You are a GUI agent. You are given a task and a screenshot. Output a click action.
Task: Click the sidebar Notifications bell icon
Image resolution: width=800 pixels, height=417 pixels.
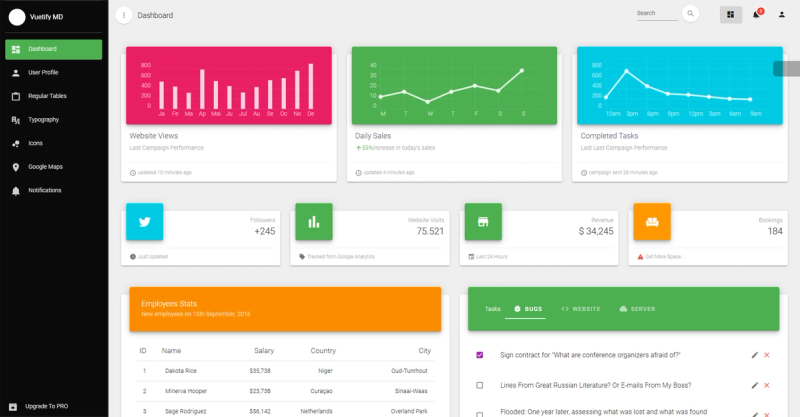click(16, 191)
